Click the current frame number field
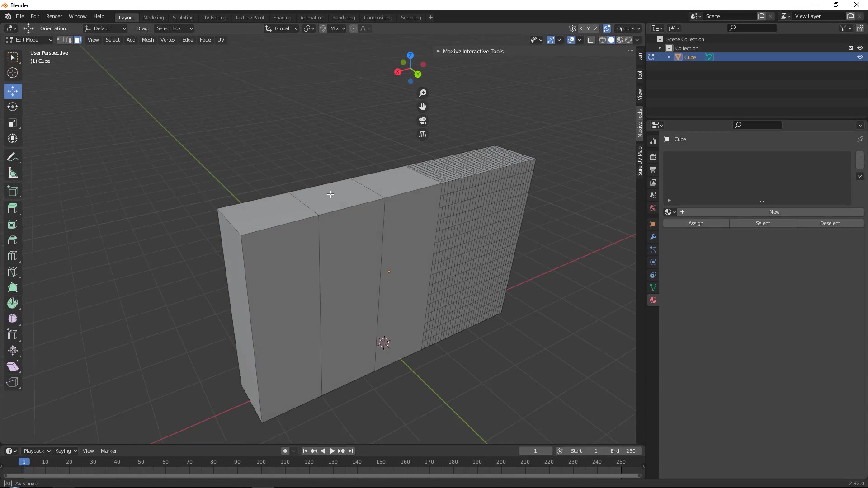Viewport: 868px width, 488px height. (x=535, y=451)
